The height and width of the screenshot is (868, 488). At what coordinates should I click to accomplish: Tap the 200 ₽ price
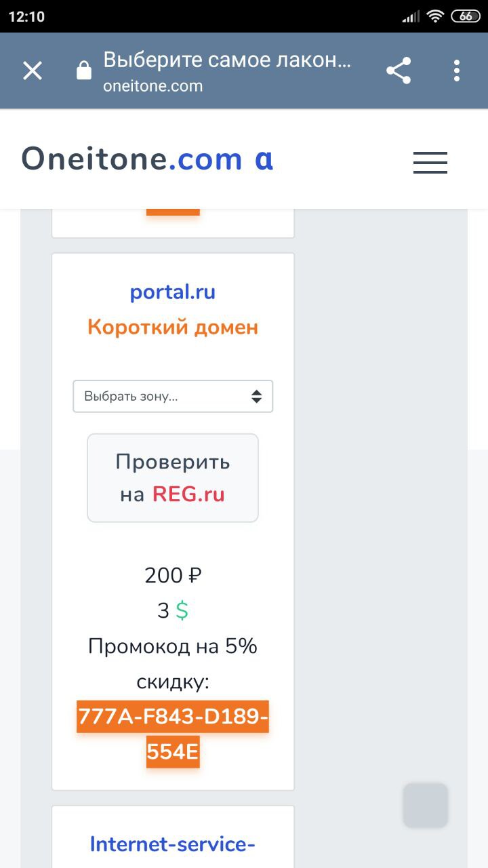173,576
